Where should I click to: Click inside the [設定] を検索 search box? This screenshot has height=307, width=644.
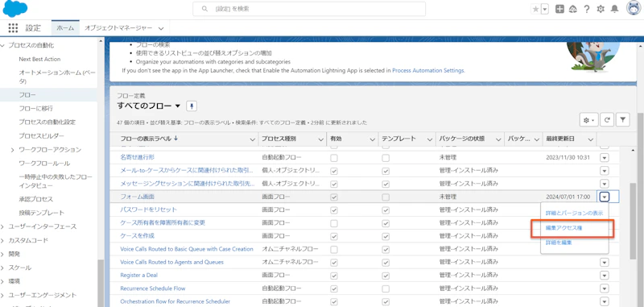(309, 9)
